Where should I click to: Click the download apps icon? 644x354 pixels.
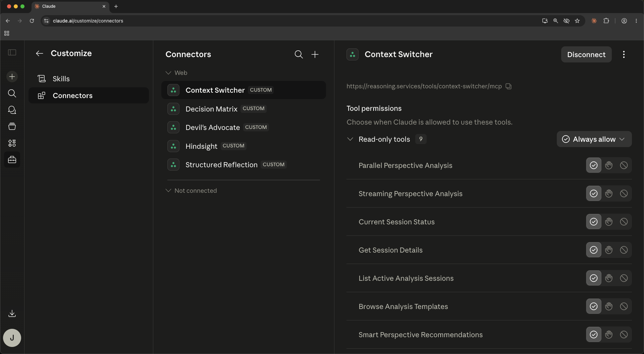point(12,313)
